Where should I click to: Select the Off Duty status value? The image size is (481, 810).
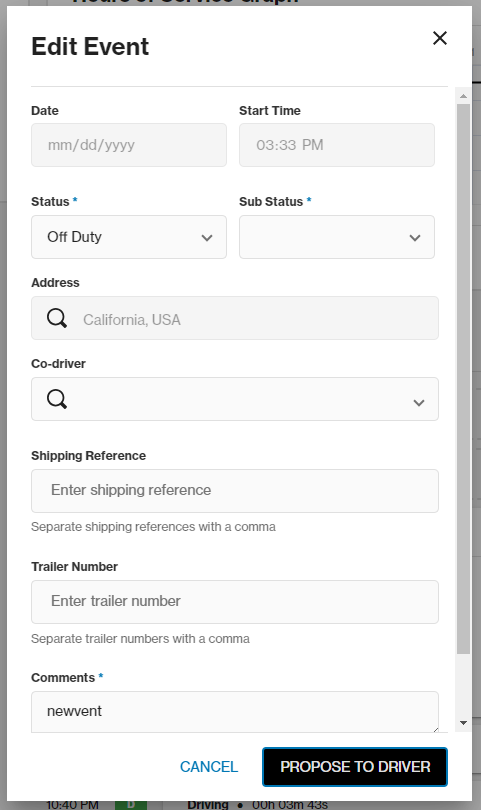point(74,237)
